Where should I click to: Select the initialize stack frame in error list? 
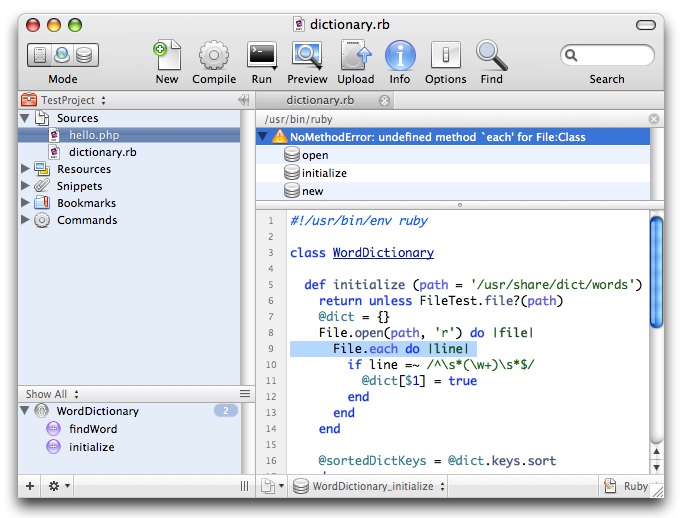pos(453,173)
